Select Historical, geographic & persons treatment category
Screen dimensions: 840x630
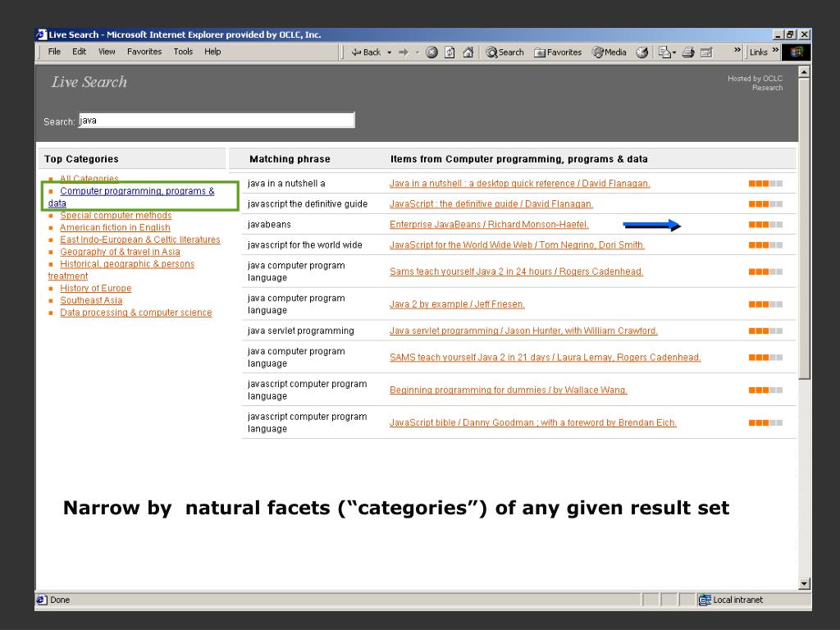pos(121,270)
